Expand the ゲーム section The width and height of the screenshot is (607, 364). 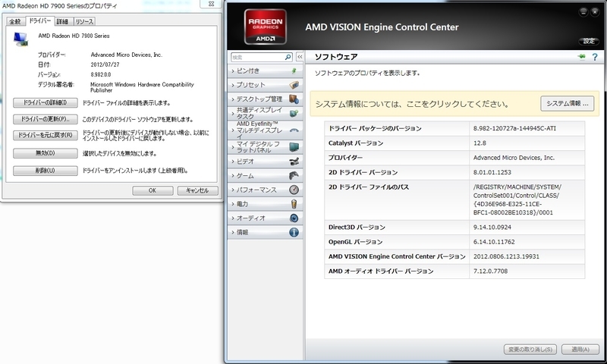click(265, 176)
